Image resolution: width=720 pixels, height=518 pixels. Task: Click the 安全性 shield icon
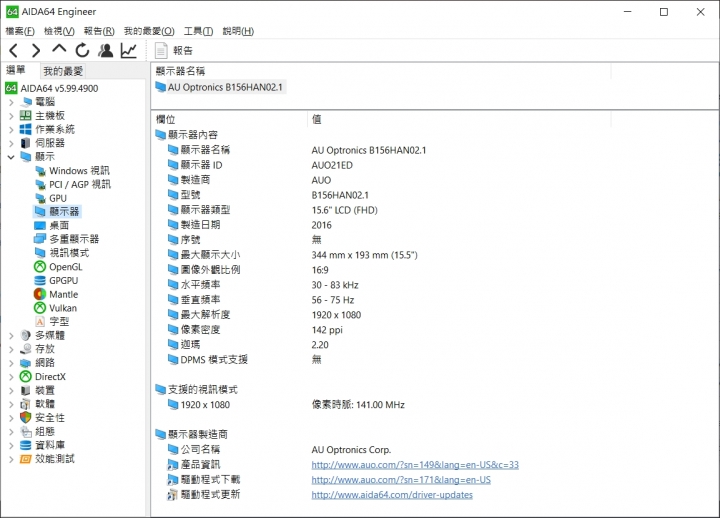click(x=26, y=418)
